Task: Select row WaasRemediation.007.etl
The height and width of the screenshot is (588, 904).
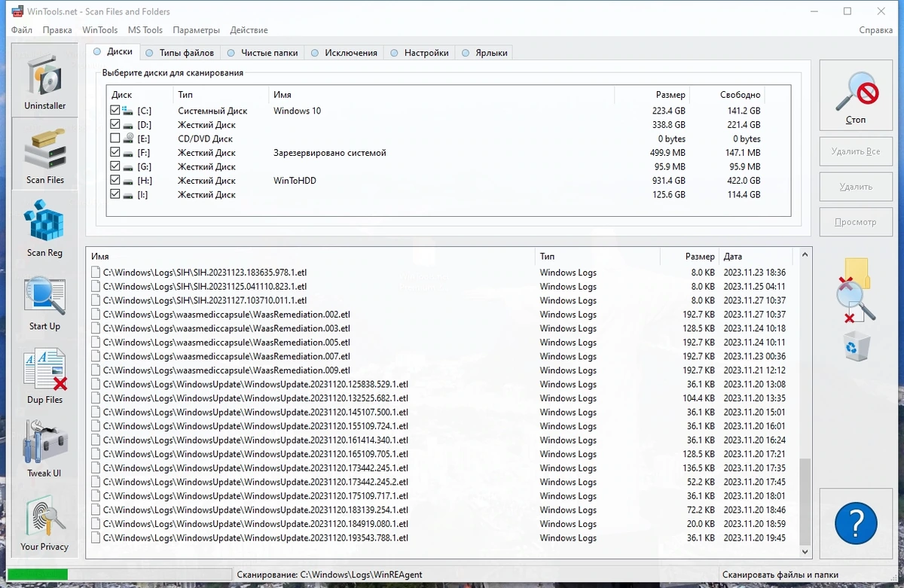Action: (x=441, y=356)
